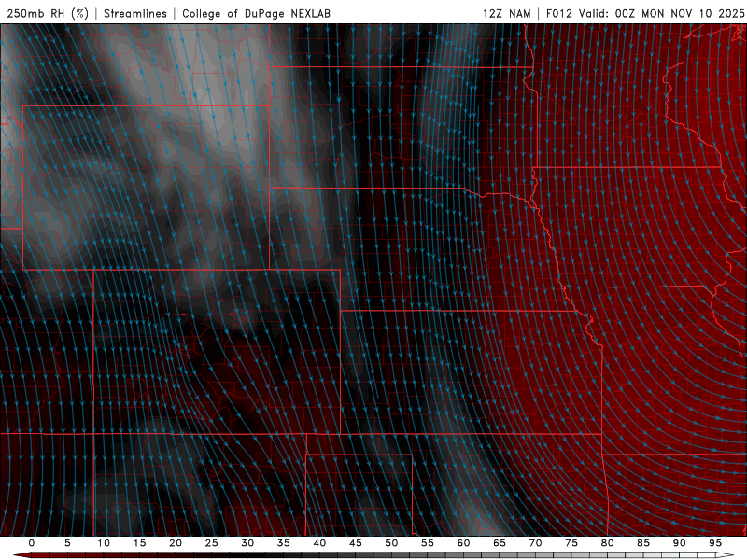Click the "20" colorbar scale label
This screenshot has width=747, height=560.
coord(176,543)
